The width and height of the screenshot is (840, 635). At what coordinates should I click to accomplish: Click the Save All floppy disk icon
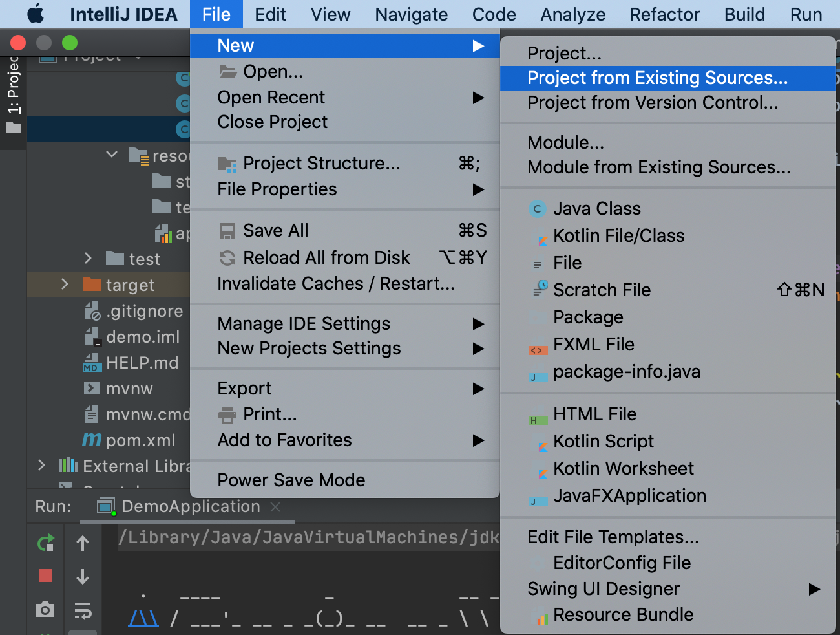pyautogui.click(x=227, y=231)
